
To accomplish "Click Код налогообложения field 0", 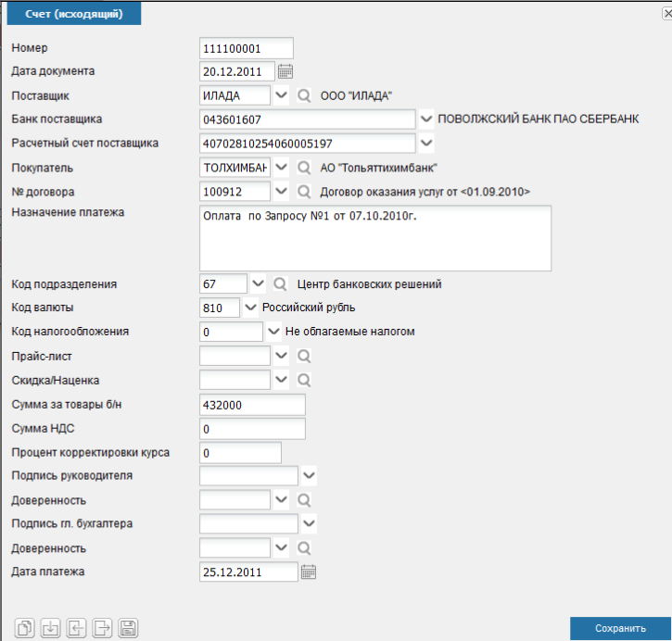I will (x=231, y=332).
